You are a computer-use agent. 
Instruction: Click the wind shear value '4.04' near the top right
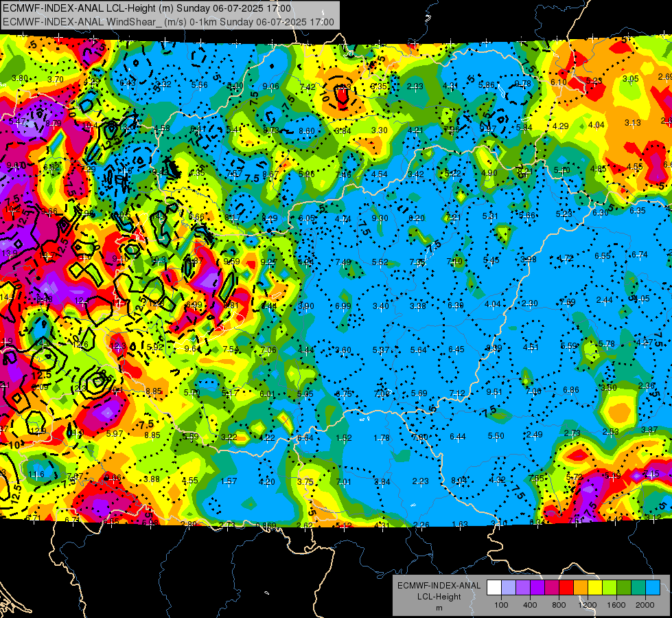596,125
